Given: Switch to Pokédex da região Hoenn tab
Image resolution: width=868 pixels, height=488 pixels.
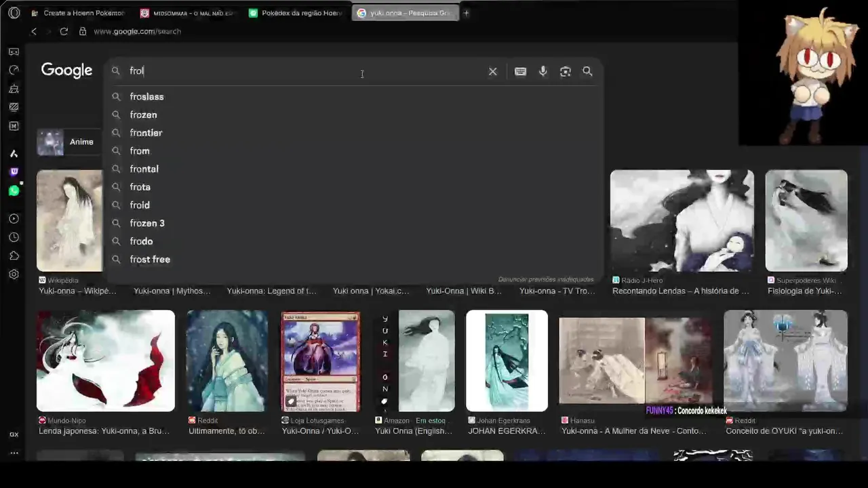Looking at the screenshot, I should [x=295, y=13].
